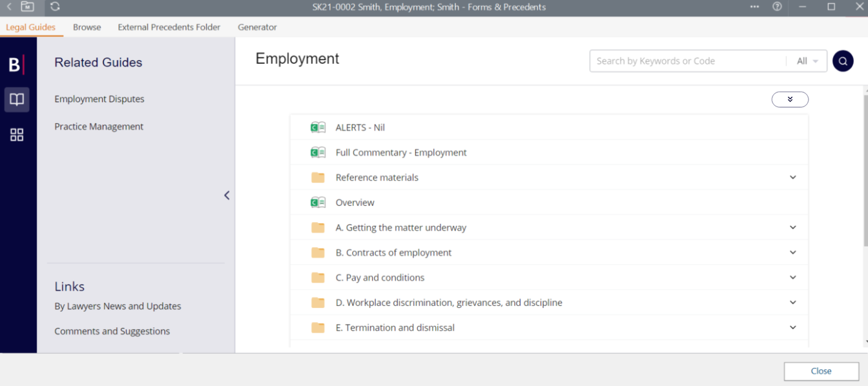This screenshot has height=386, width=868.
Task: Open the 'All' search filter dropdown
Action: click(807, 61)
